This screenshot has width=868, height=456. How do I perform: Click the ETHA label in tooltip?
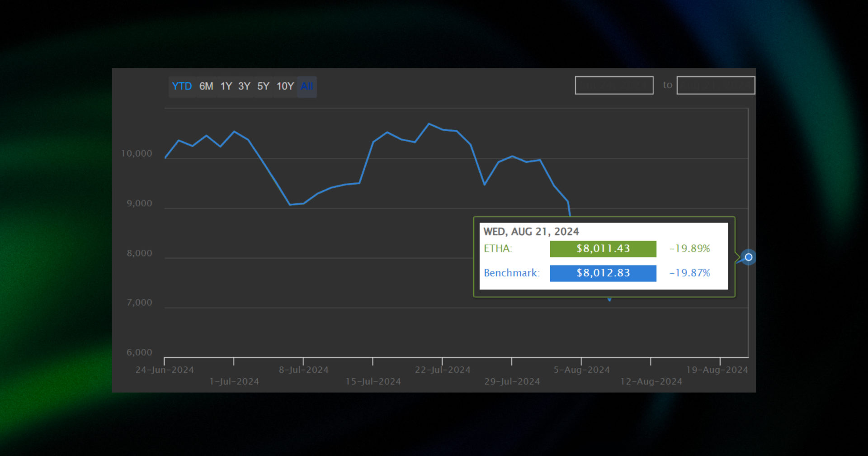pyautogui.click(x=498, y=249)
